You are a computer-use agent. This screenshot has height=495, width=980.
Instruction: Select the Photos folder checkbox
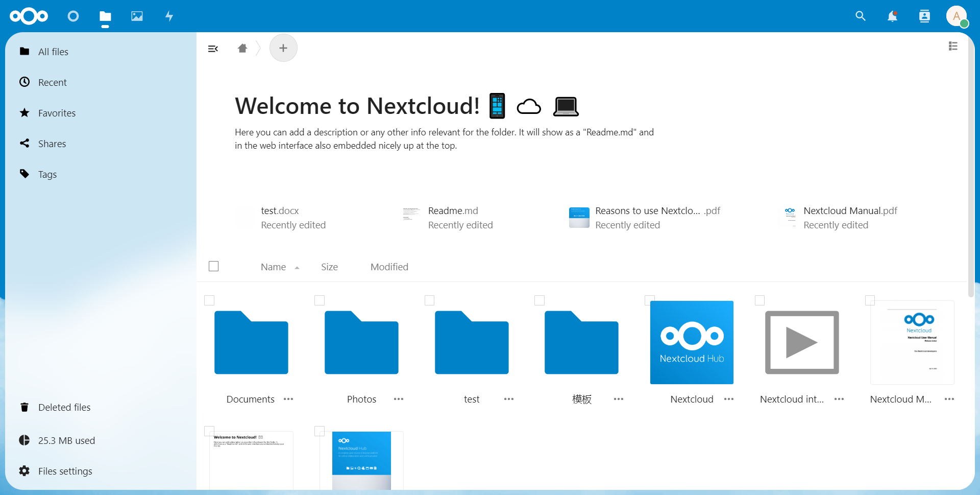[x=320, y=300]
